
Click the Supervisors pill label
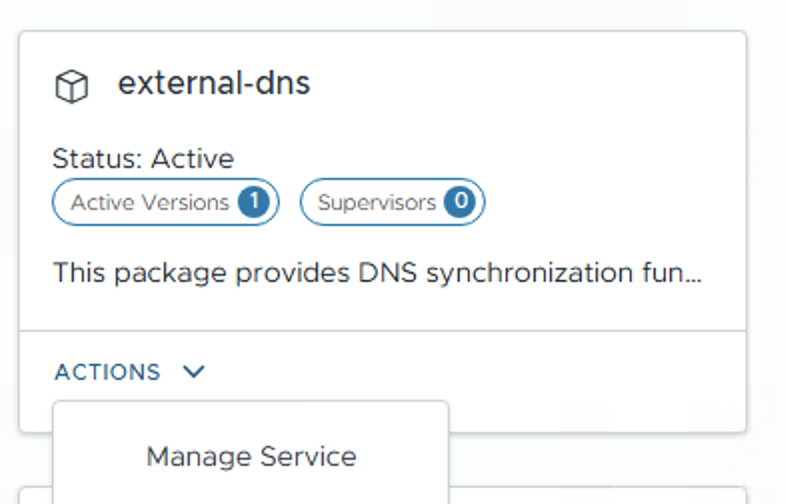pos(377,202)
